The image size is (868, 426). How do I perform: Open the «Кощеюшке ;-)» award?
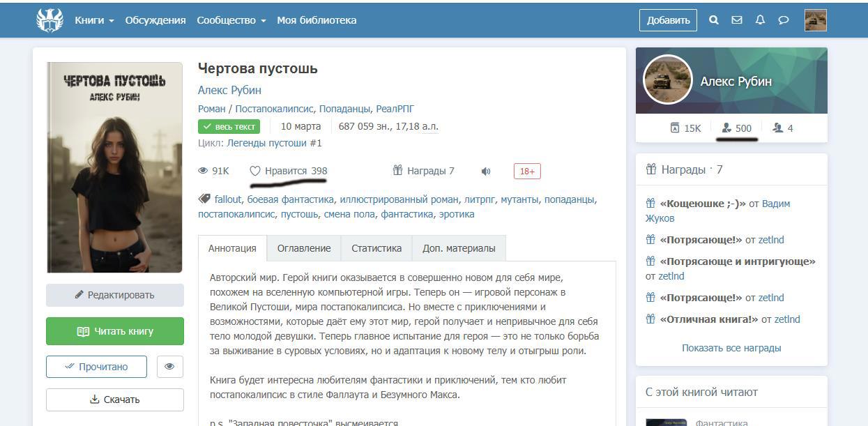pyautogui.click(x=703, y=204)
